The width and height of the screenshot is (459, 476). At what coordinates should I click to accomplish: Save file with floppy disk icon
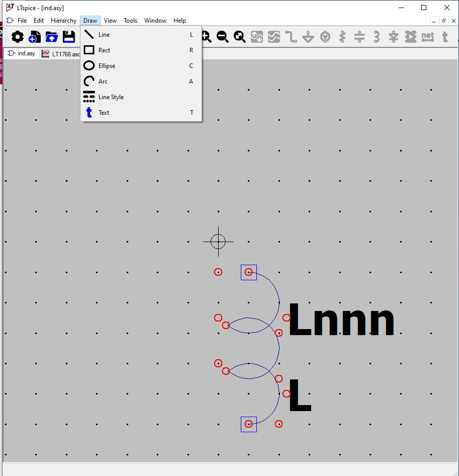(69, 37)
